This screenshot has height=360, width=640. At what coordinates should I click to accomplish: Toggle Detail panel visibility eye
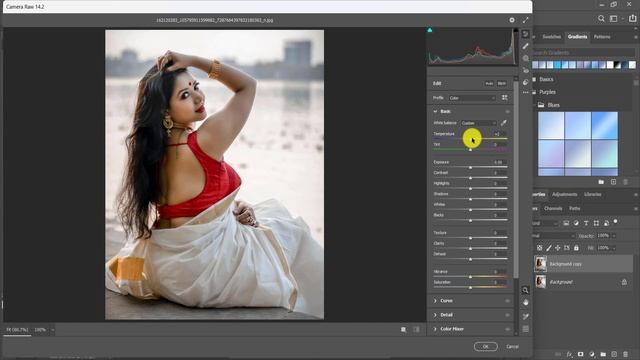coord(508,315)
